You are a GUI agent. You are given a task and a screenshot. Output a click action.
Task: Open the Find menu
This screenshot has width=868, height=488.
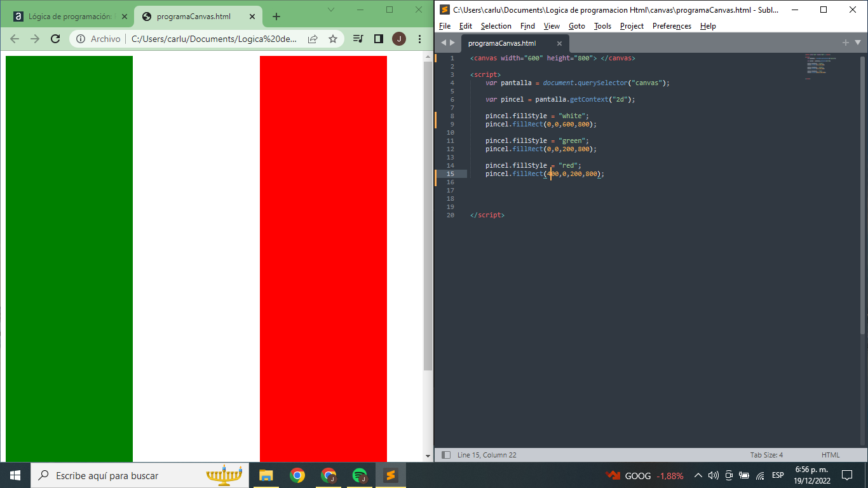(527, 26)
